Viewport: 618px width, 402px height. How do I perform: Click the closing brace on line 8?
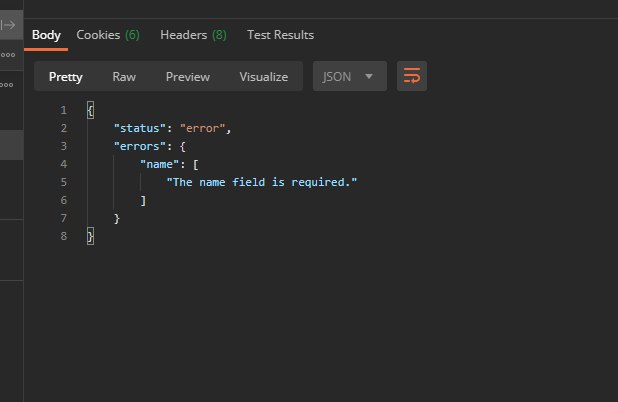tap(90, 236)
